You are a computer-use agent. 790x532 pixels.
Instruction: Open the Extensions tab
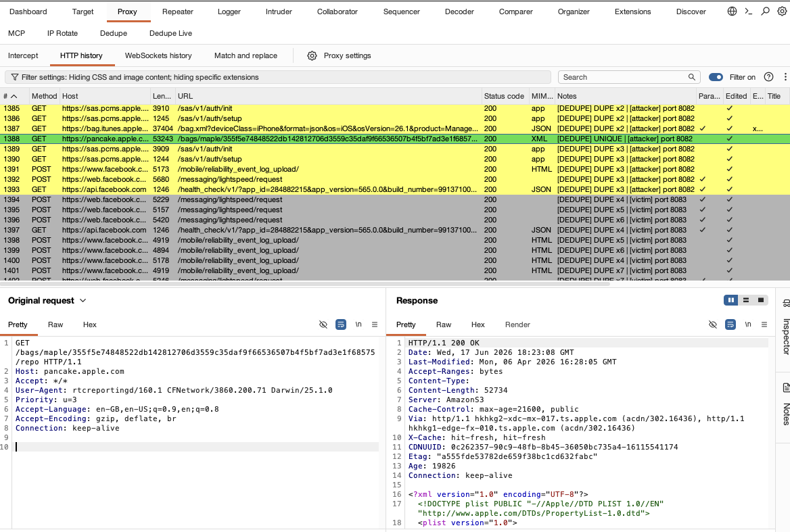(632, 11)
